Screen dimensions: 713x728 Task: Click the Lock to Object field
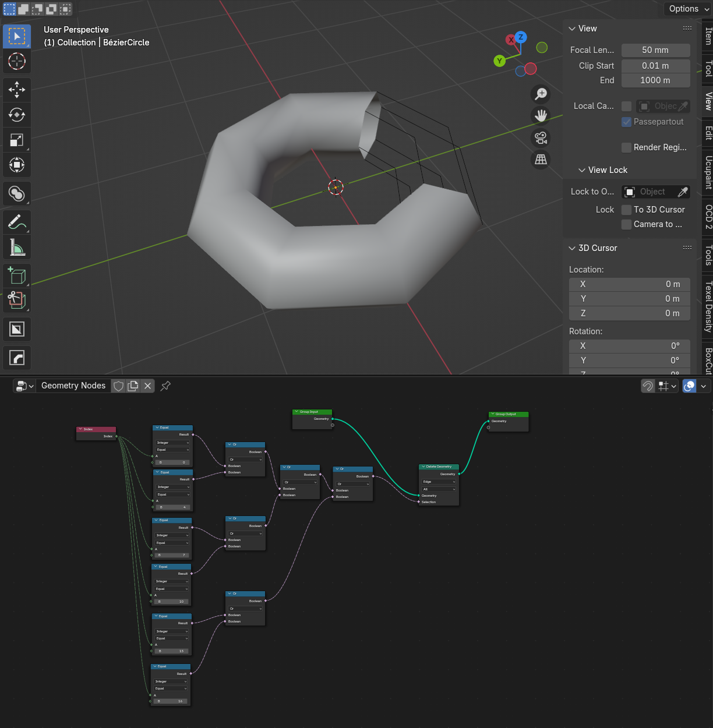coord(656,192)
